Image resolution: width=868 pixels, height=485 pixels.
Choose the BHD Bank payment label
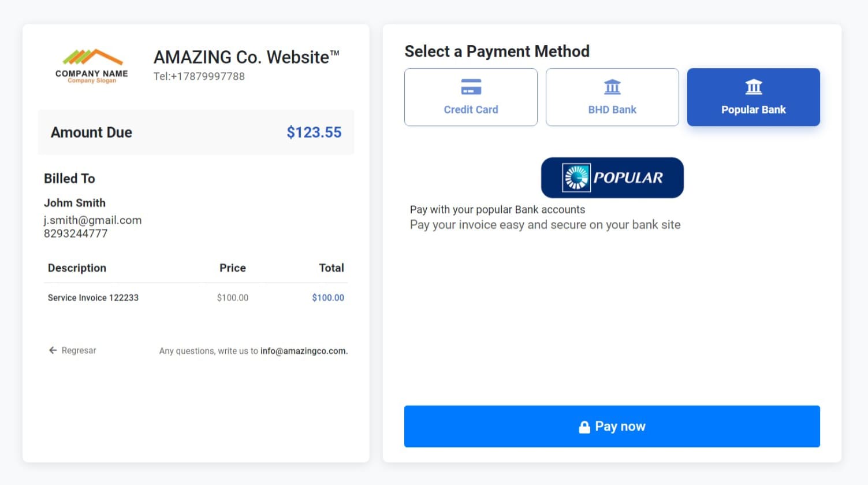pyautogui.click(x=612, y=110)
